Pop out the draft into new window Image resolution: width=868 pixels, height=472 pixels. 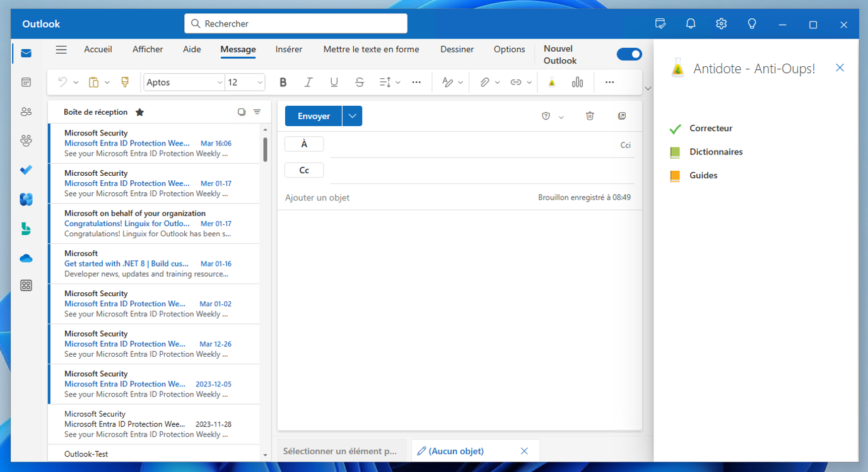coord(622,116)
